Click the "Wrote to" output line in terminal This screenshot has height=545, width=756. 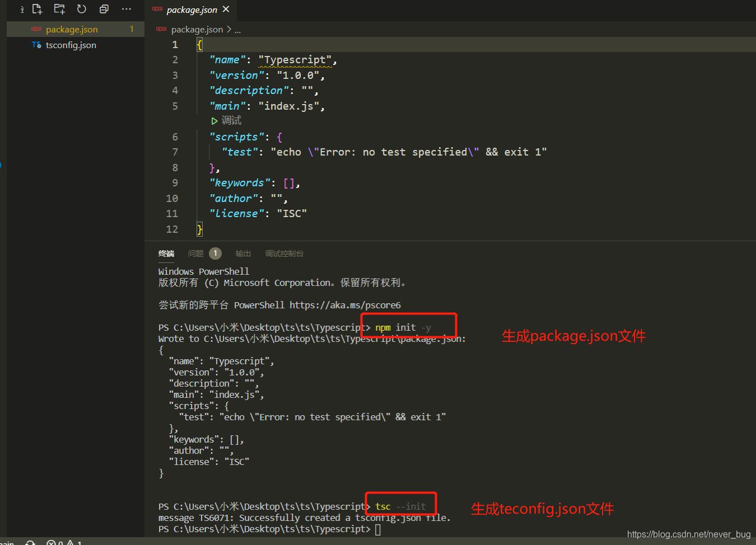pyautogui.click(x=312, y=339)
